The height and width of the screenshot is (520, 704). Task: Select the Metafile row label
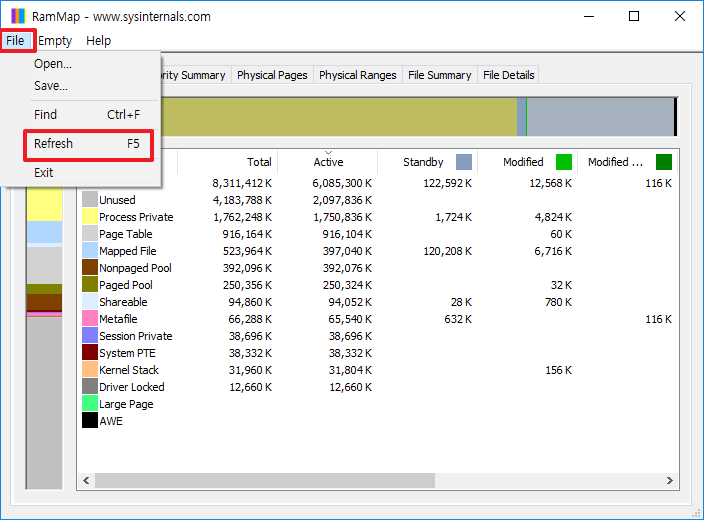tap(118, 319)
